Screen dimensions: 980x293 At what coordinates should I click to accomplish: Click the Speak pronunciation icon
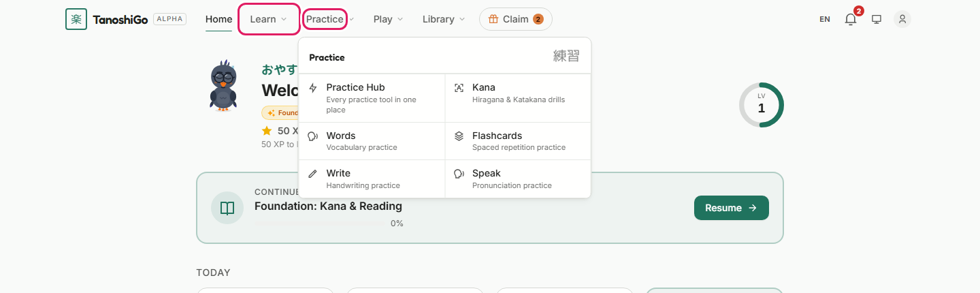pyautogui.click(x=459, y=174)
